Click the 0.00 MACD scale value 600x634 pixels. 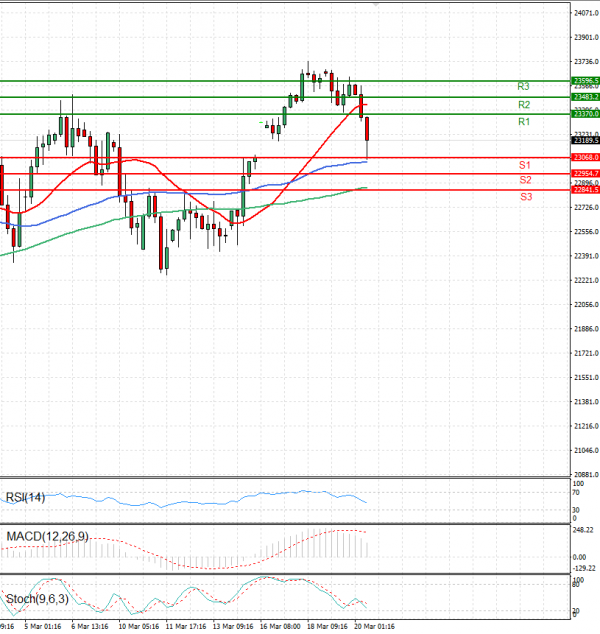click(x=579, y=557)
